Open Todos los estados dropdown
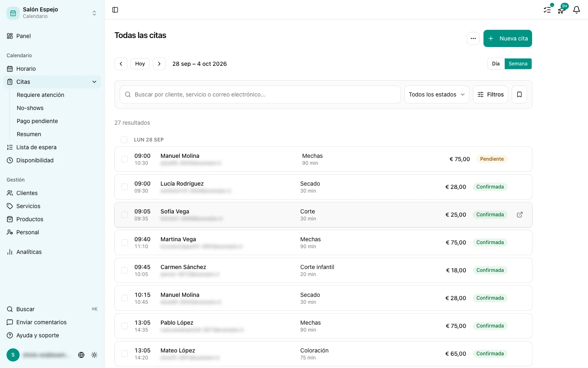 [x=437, y=94]
